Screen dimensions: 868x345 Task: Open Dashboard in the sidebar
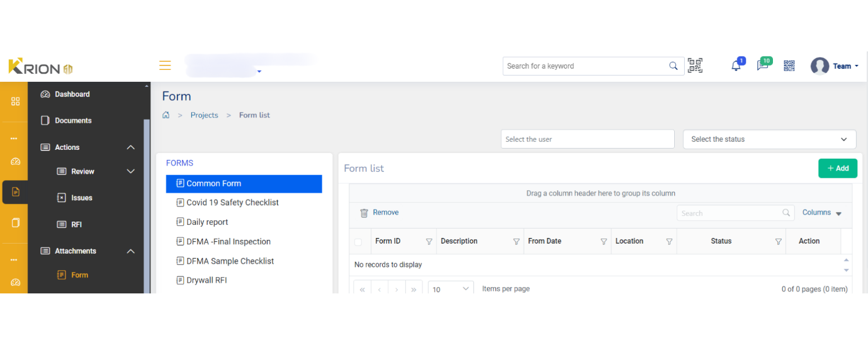coord(72,94)
